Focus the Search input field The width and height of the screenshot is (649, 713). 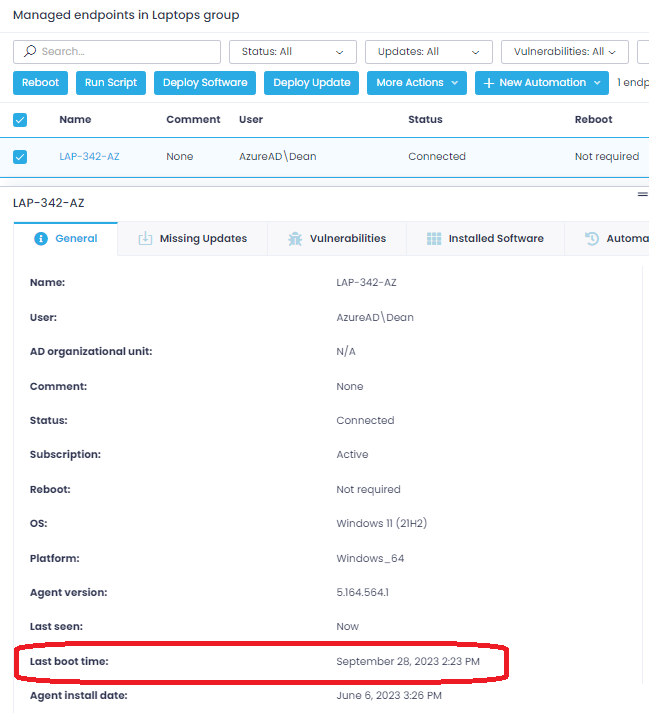(x=125, y=52)
